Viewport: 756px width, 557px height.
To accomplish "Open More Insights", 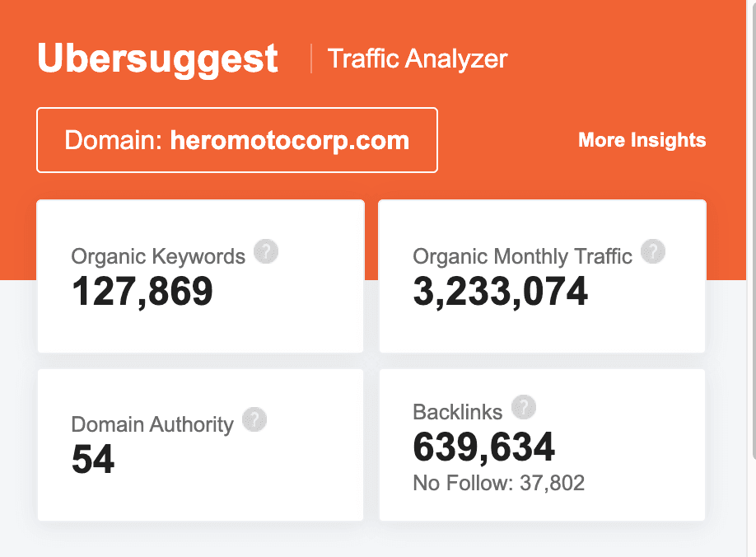I will tap(642, 140).
